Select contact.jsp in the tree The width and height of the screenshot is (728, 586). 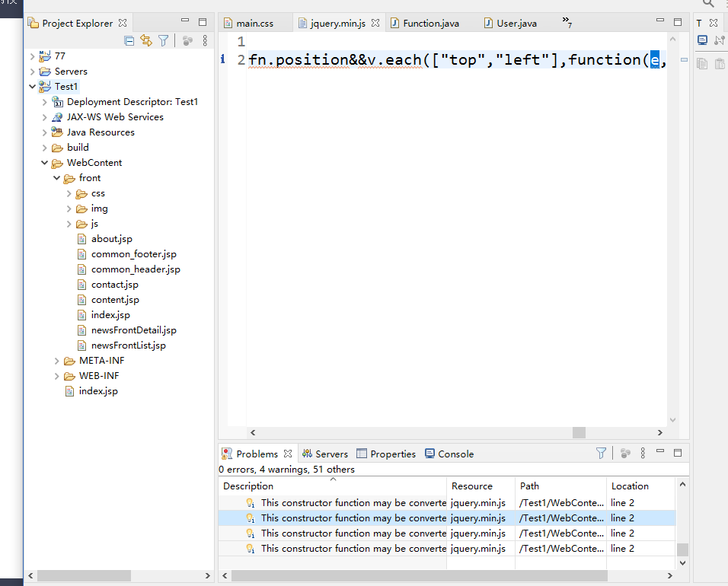point(115,285)
